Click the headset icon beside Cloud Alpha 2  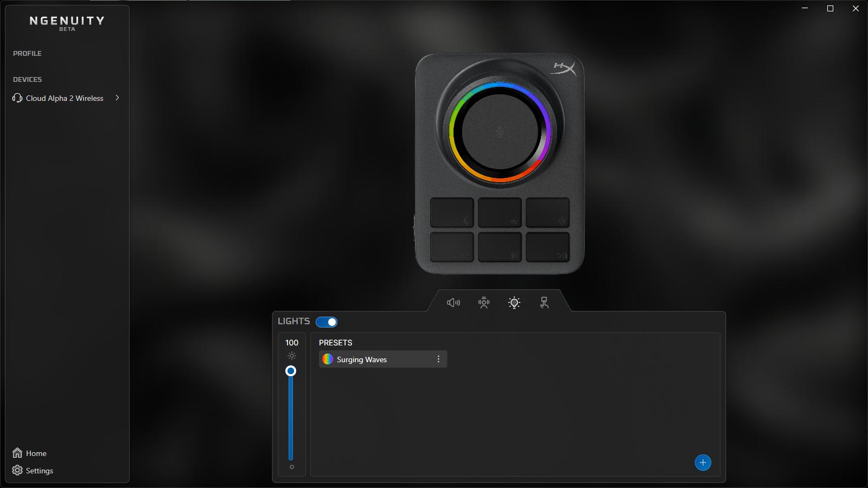click(17, 98)
